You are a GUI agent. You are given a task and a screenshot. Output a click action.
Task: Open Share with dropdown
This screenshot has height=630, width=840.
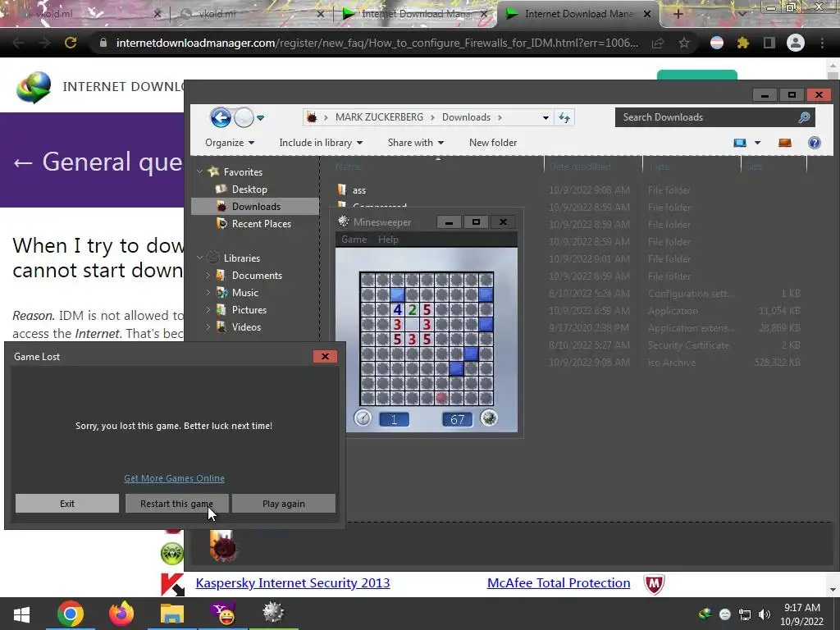pos(416,143)
